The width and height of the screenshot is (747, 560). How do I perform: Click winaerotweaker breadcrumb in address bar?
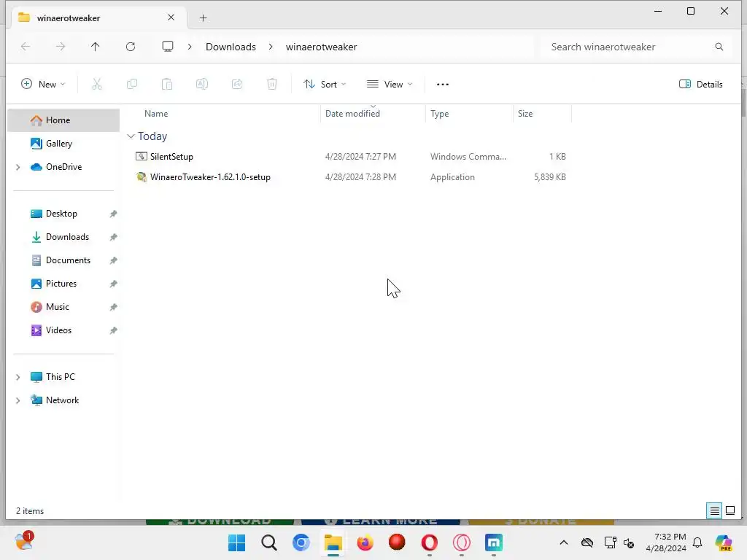[321, 47]
